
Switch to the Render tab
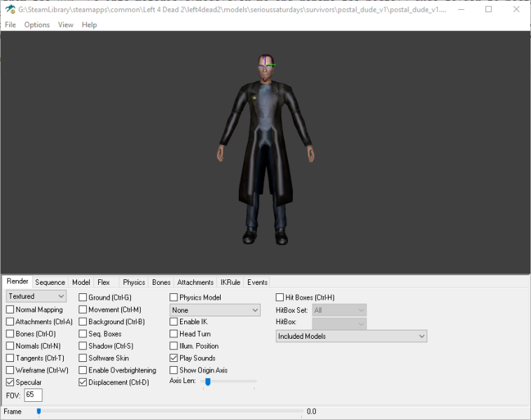coord(18,281)
